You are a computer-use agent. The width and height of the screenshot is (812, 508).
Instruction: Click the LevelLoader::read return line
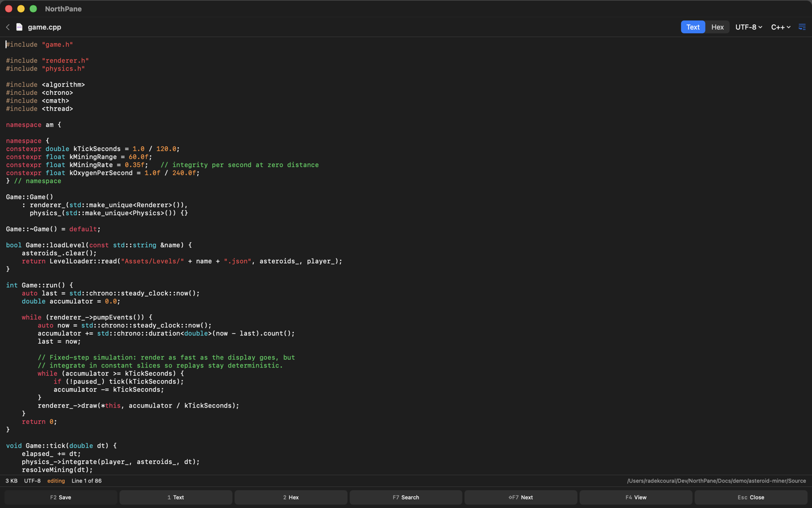(182, 261)
